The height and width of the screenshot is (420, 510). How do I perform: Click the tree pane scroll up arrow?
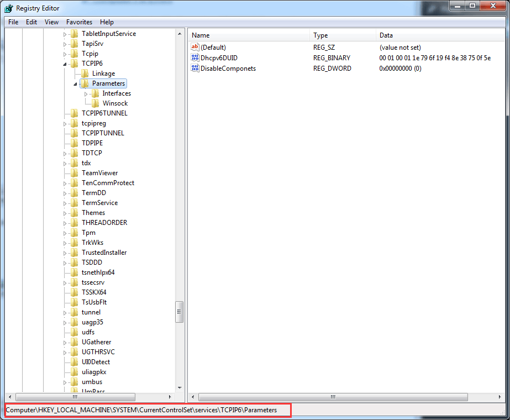coord(180,34)
